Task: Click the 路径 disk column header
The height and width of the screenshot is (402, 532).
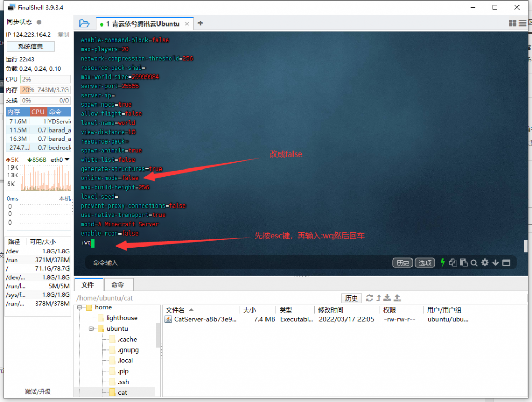Action: click(14, 242)
